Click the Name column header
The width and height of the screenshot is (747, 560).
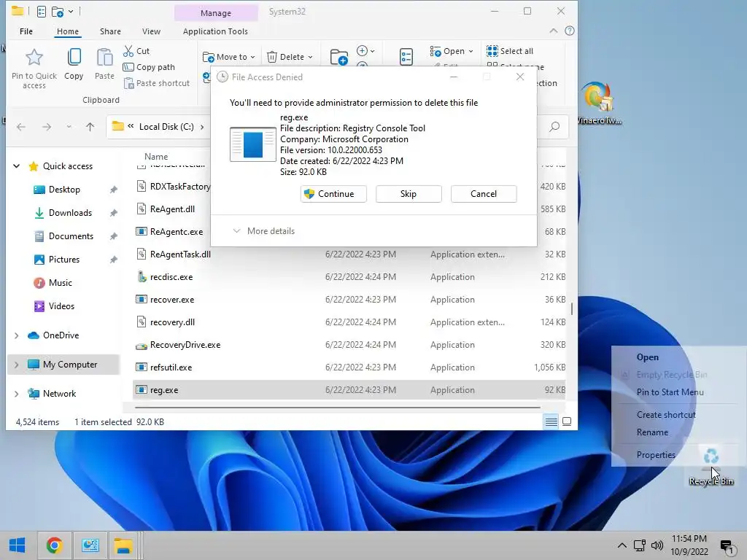[156, 157]
